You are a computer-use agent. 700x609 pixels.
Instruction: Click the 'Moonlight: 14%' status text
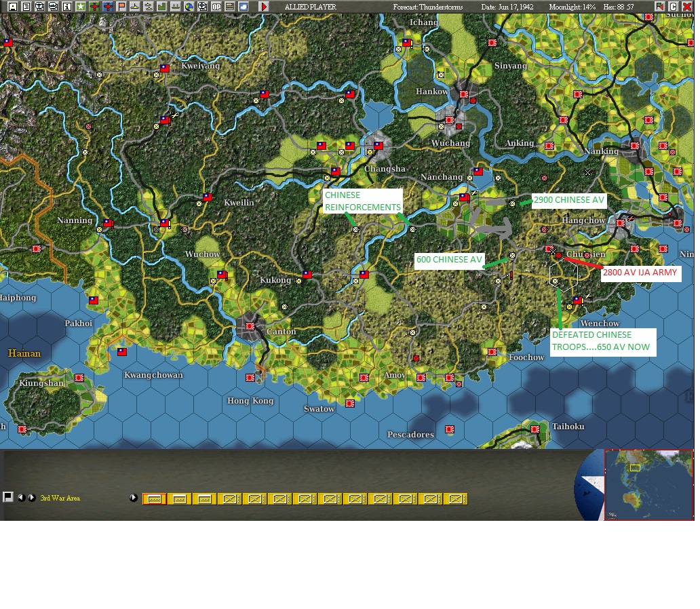[x=572, y=7]
